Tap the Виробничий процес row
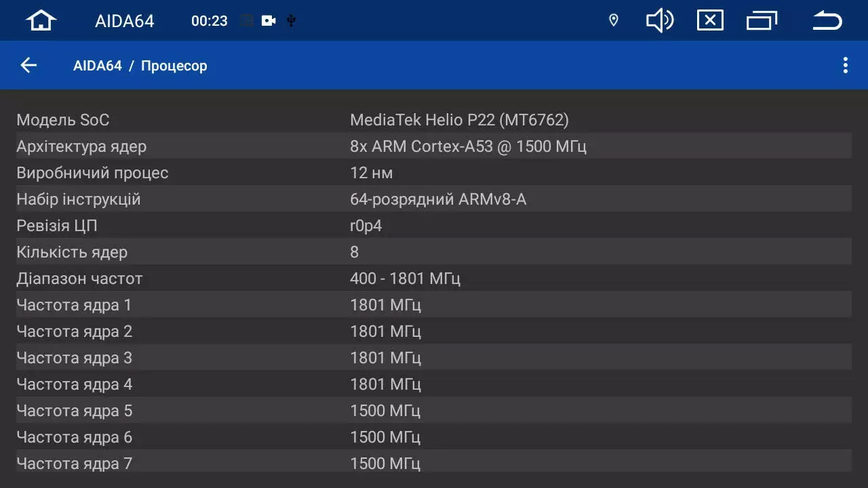868x488 pixels. [434, 173]
